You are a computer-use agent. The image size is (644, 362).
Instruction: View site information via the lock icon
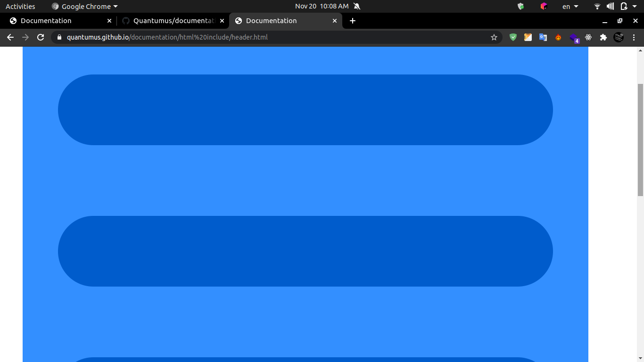tap(59, 37)
